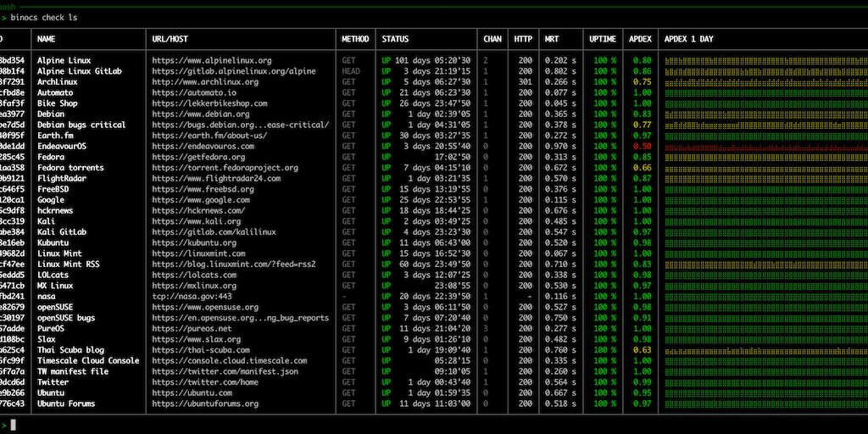Click the UPTIME column header
Viewport: 868px width, 434px height.
pyautogui.click(x=604, y=39)
